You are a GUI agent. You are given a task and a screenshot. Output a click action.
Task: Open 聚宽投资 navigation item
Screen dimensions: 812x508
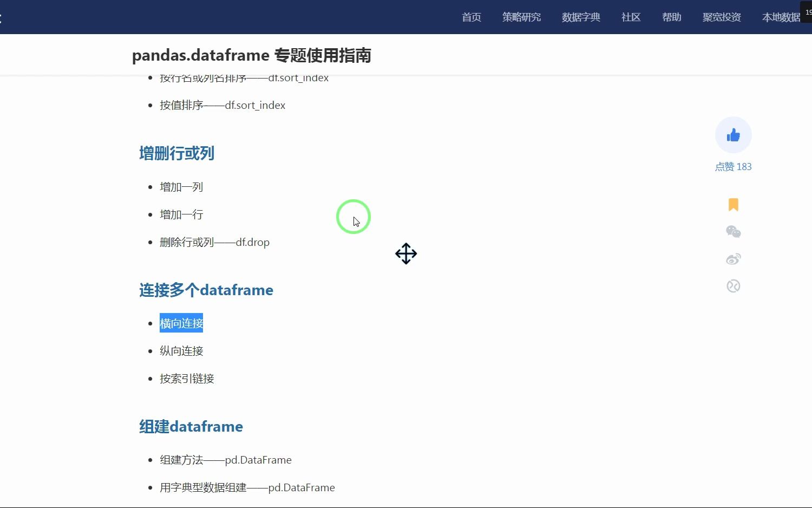pos(722,17)
